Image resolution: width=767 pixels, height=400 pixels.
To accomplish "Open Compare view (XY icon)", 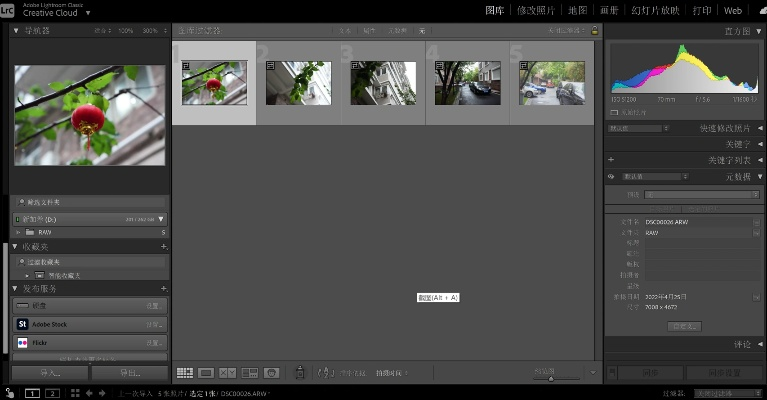I will 228,372.
